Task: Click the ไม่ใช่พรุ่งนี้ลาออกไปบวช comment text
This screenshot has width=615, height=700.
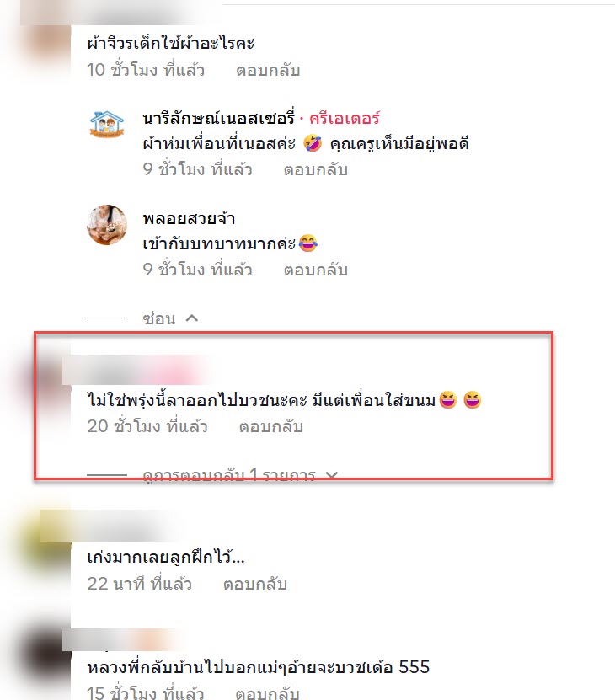Action: 284,400
